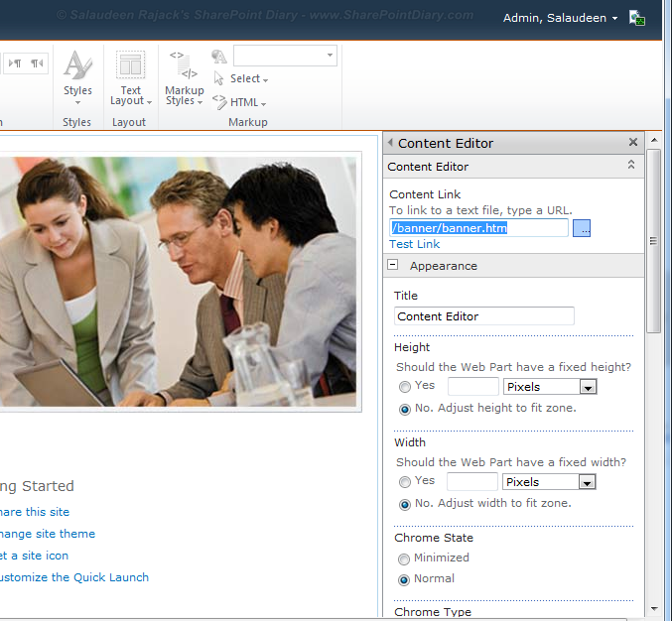Click the banner image of three people

pos(178,282)
